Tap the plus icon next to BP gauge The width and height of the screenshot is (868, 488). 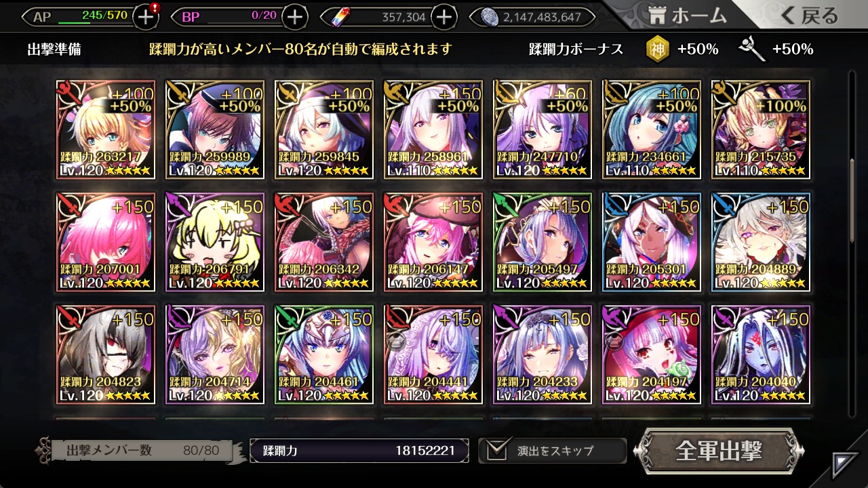point(294,17)
